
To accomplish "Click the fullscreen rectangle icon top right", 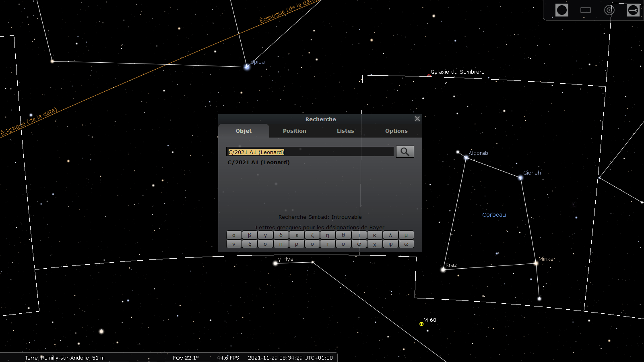I will pos(586,10).
